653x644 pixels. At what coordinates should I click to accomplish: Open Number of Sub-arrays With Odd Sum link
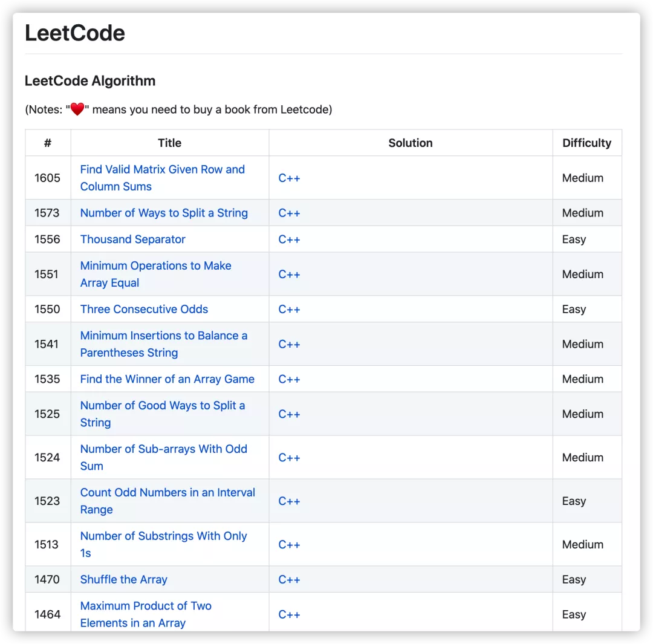[x=163, y=449]
